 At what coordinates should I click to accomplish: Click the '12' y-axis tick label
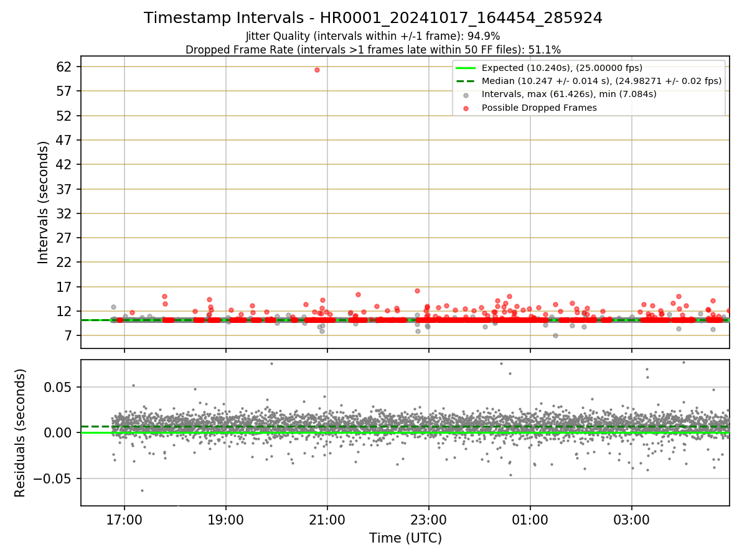tap(65, 311)
